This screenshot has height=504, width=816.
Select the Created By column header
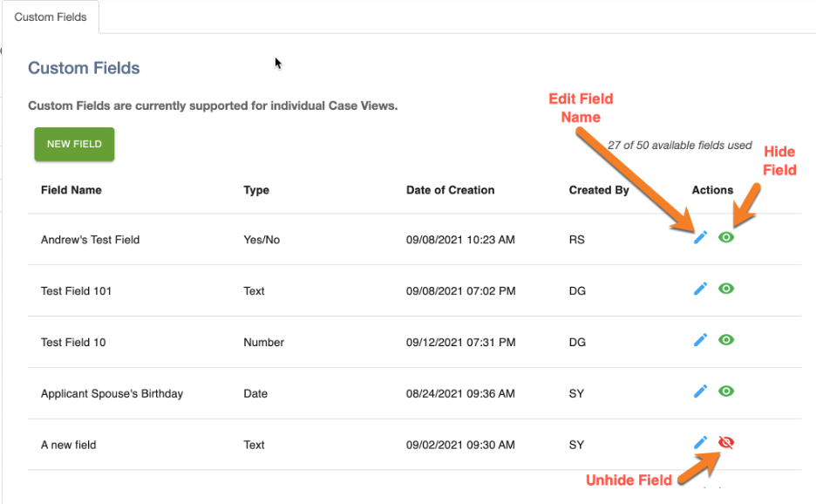point(599,190)
